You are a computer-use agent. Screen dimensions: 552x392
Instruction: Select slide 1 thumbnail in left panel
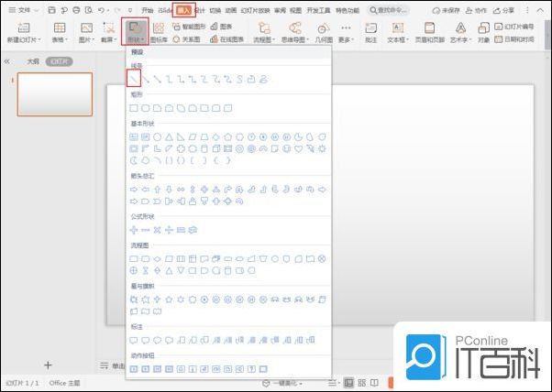tap(55, 94)
